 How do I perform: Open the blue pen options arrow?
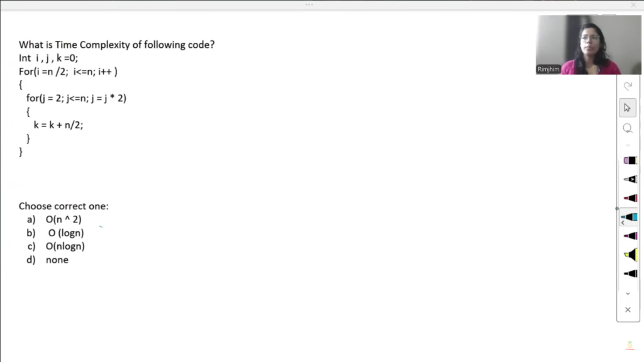tap(623, 223)
